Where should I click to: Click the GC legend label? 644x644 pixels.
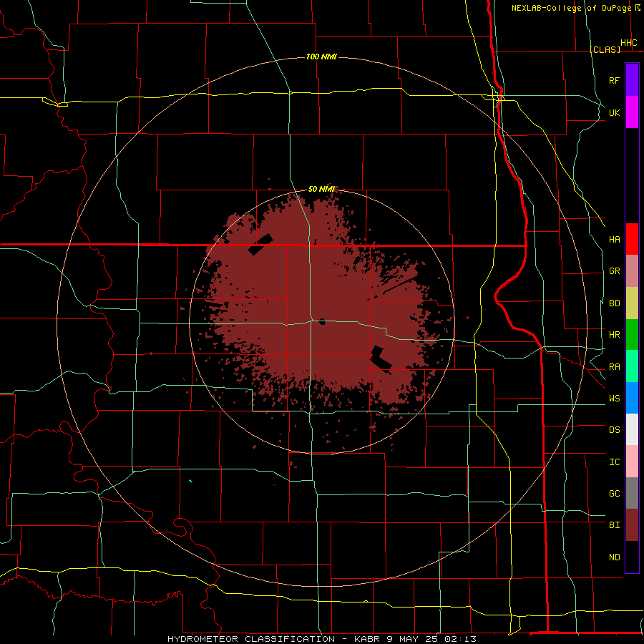click(614, 494)
